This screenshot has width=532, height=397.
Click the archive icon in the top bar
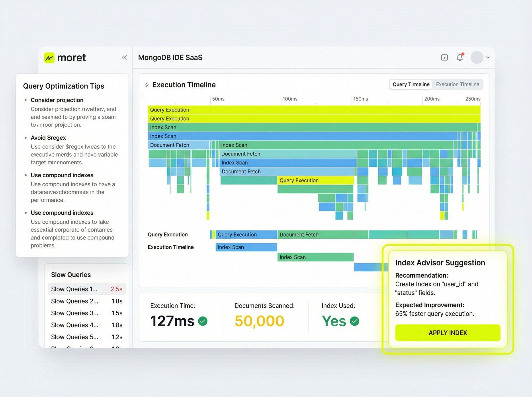coord(444,57)
